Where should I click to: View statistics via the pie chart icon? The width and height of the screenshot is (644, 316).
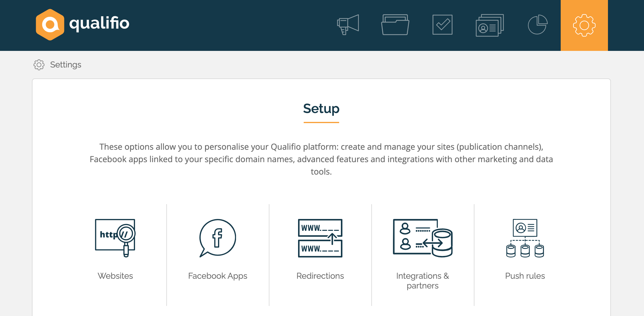click(x=538, y=25)
